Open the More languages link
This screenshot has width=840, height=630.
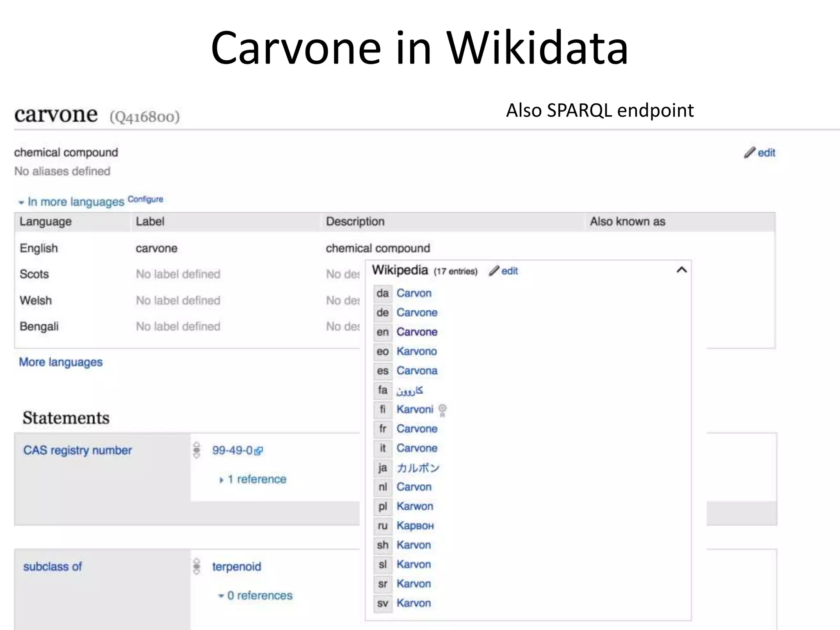pyautogui.click(x=61, y=362)
